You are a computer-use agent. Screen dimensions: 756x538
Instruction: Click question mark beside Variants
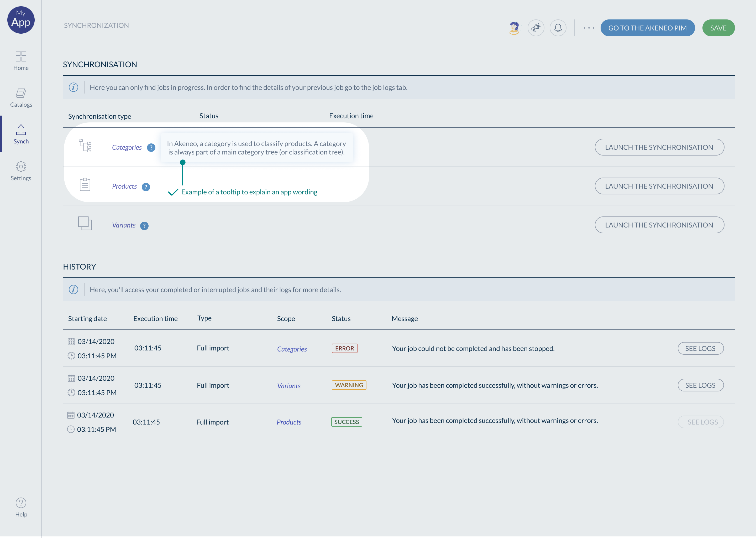tap(144, 226)
